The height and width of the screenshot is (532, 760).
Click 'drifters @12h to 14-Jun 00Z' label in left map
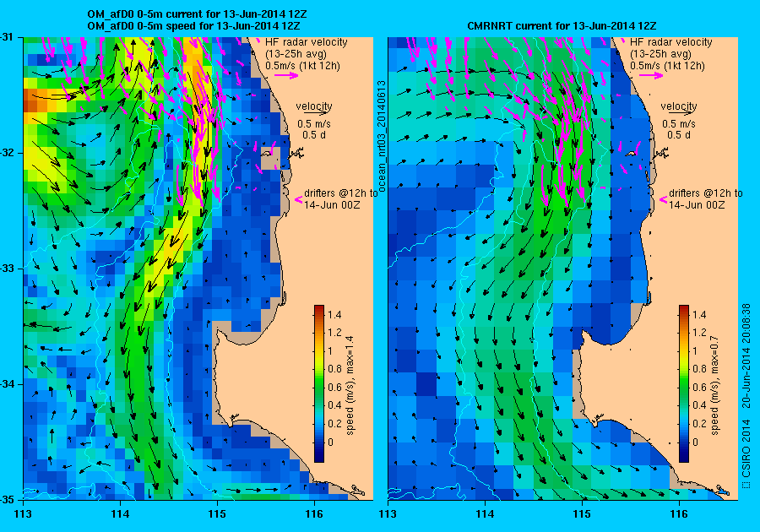click(x=341, y=198)
